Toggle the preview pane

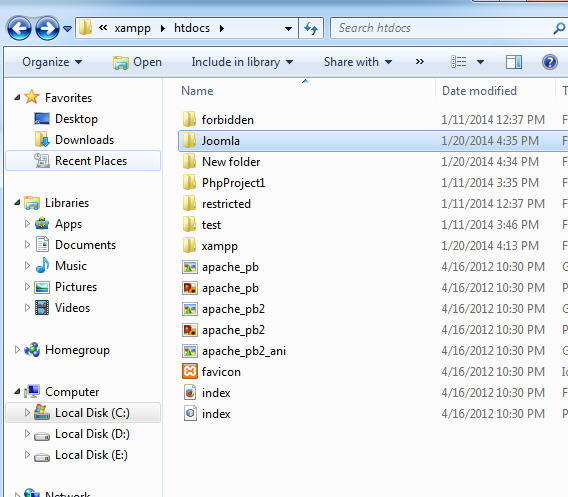point(514,62)
